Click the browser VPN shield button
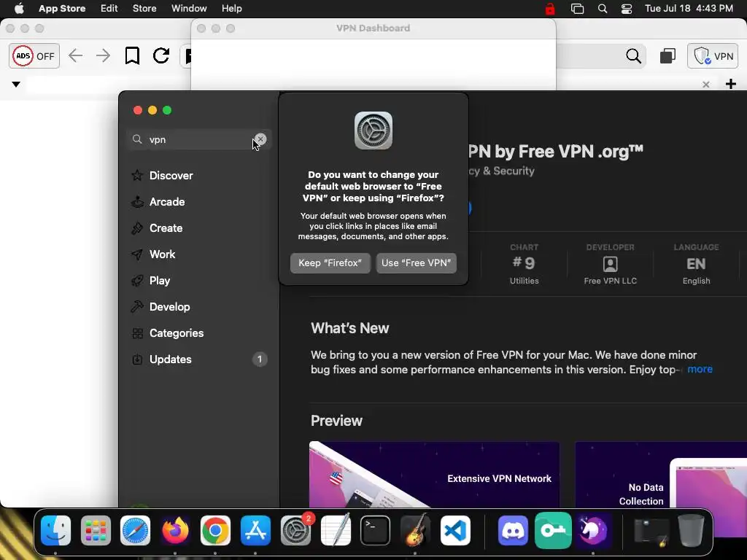 [x=713, y=55]
